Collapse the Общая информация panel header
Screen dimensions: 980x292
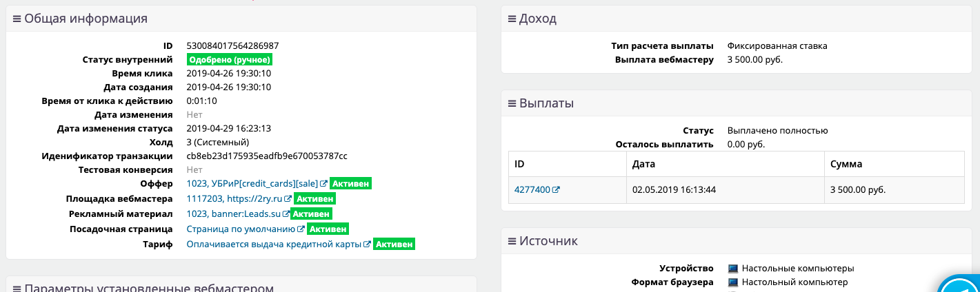click(80, 19)
